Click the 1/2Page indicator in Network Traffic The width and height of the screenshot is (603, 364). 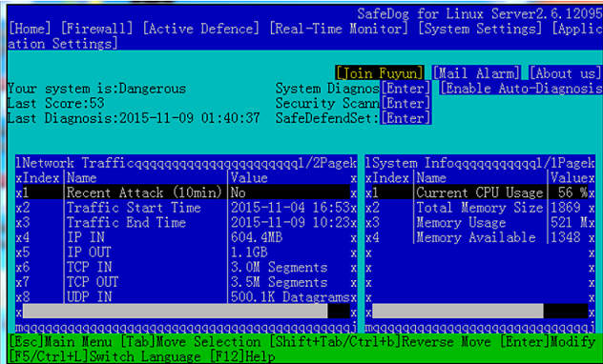323,163
